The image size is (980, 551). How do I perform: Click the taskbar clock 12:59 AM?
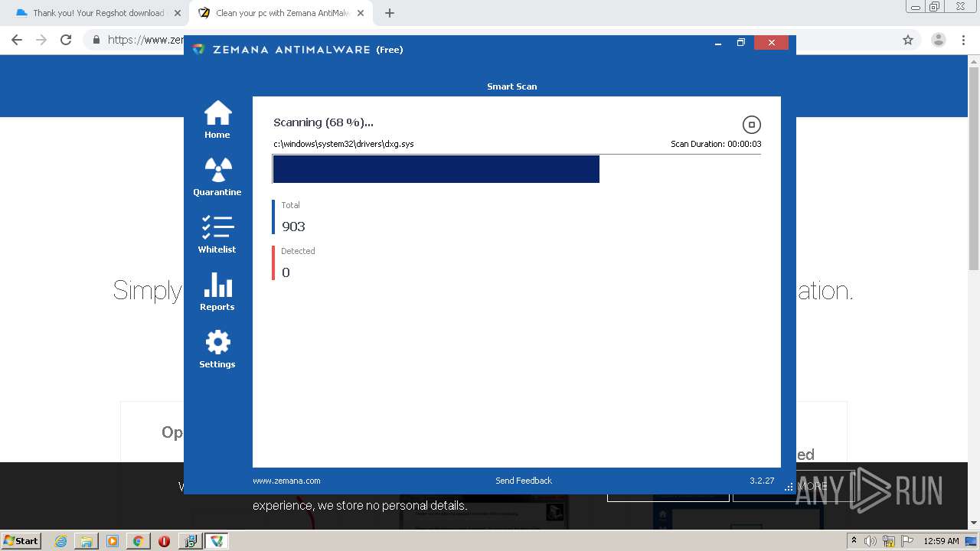(x=941, y=541)
